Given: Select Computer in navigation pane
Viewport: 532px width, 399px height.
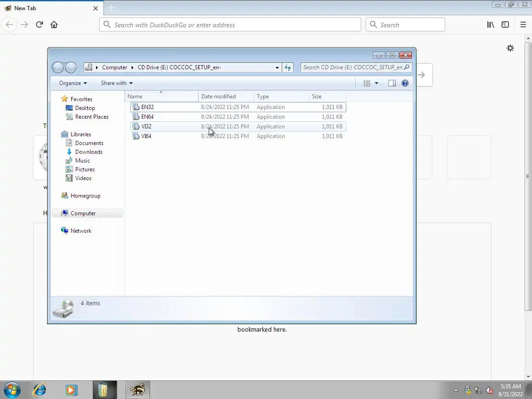Looking at the screenshot, I should pos(88,213).
